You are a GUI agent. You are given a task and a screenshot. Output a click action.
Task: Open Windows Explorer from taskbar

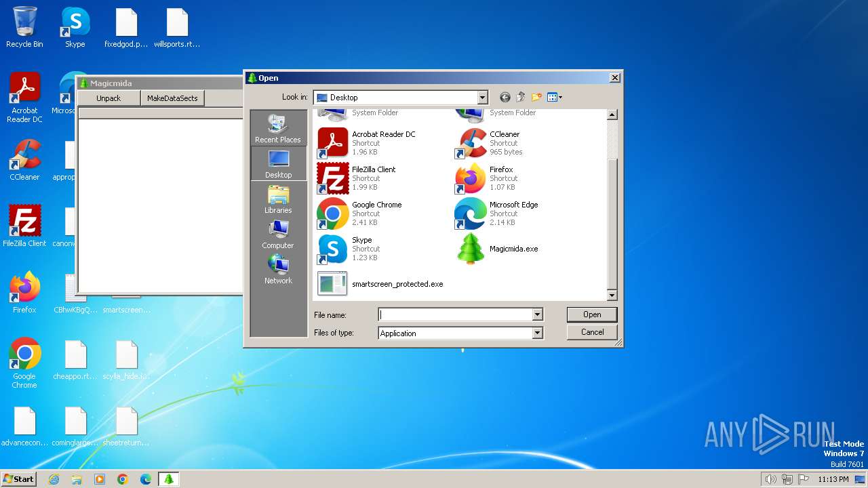click(x=77, y=479)
